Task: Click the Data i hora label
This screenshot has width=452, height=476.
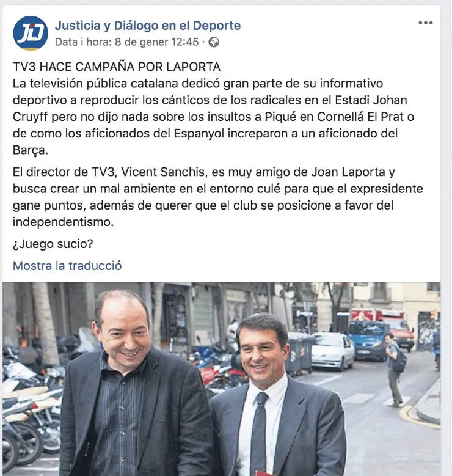Action: click(84, 42)
